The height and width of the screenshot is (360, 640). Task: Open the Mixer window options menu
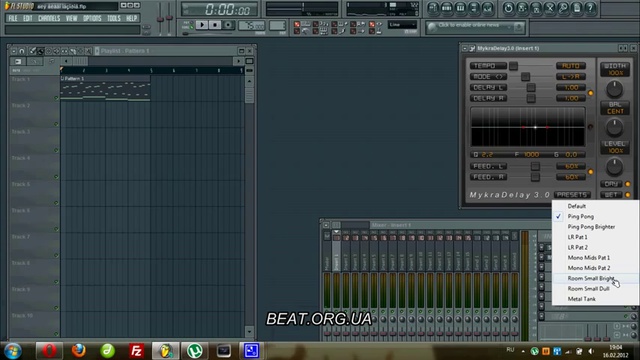[x=326, y=225]
